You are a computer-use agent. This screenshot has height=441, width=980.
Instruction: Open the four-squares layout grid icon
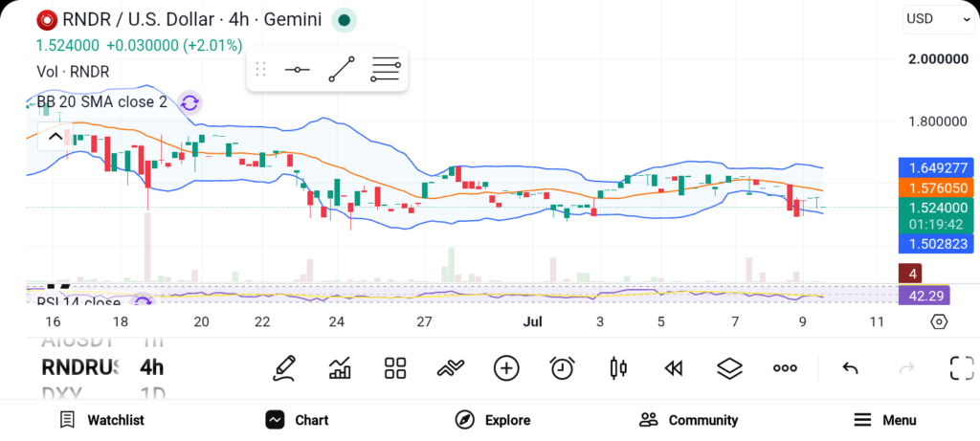[395, 368]
